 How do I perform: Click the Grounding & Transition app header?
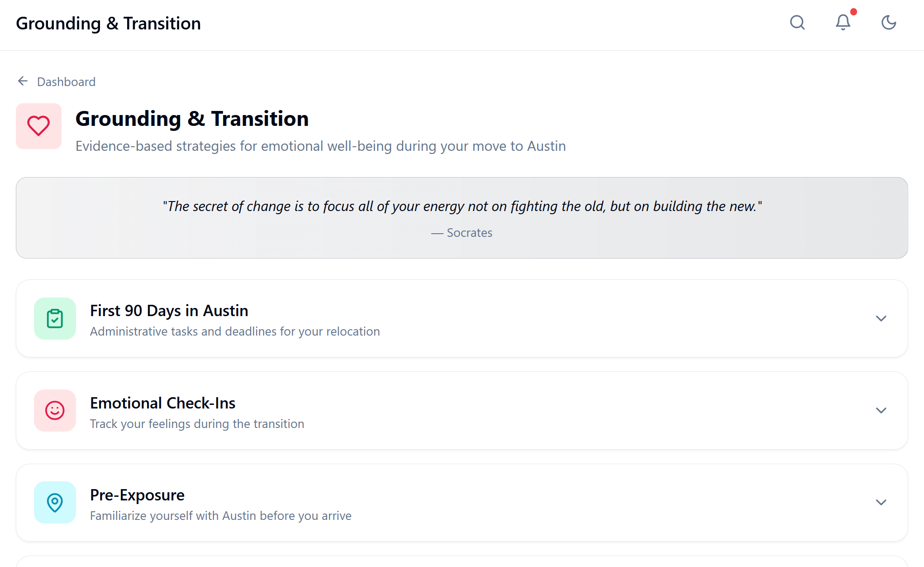point(108,23)
